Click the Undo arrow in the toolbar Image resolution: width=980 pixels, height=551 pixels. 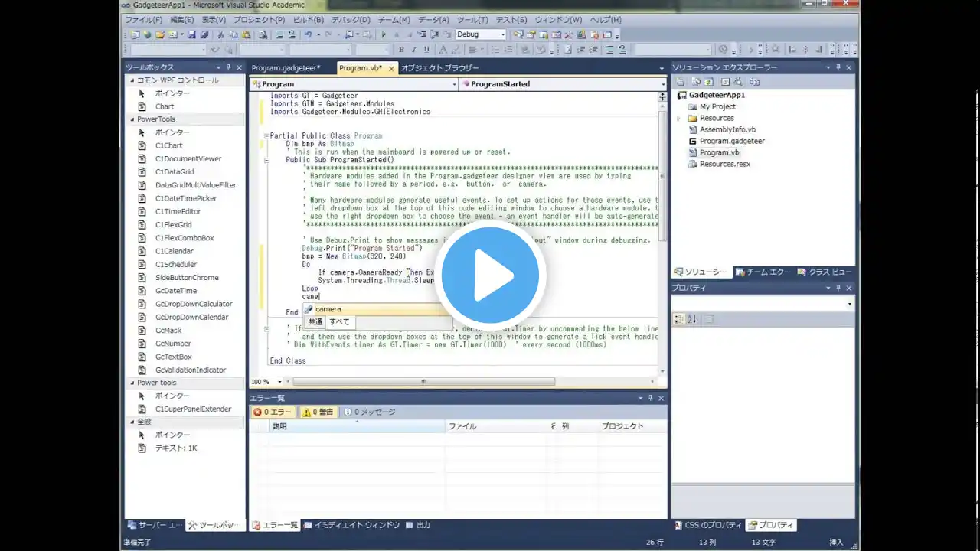tap(309, 34)
